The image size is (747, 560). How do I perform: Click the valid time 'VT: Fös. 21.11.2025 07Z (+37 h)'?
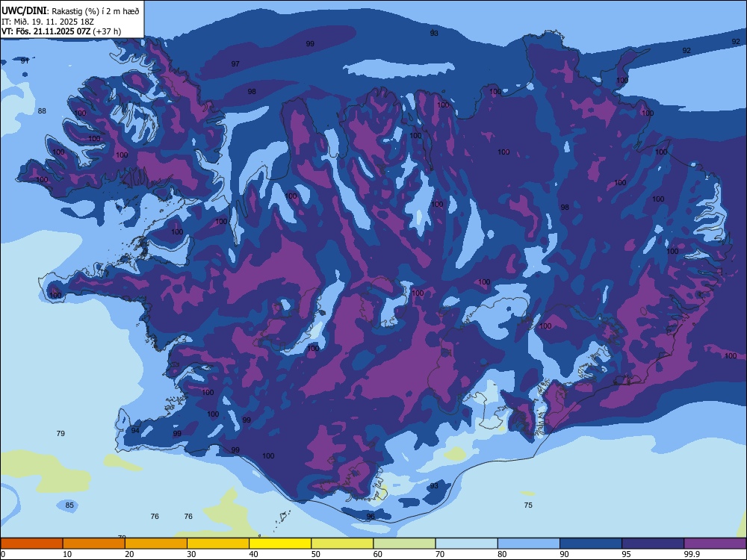[61, 31]
